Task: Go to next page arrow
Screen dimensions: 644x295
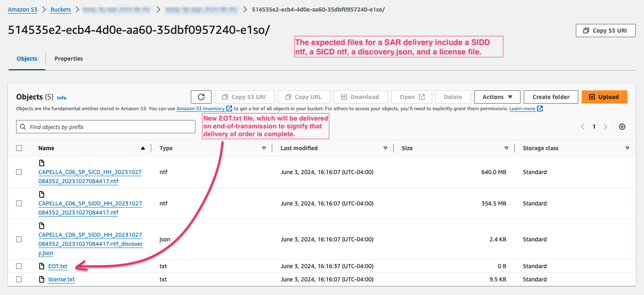Action: 605,127
